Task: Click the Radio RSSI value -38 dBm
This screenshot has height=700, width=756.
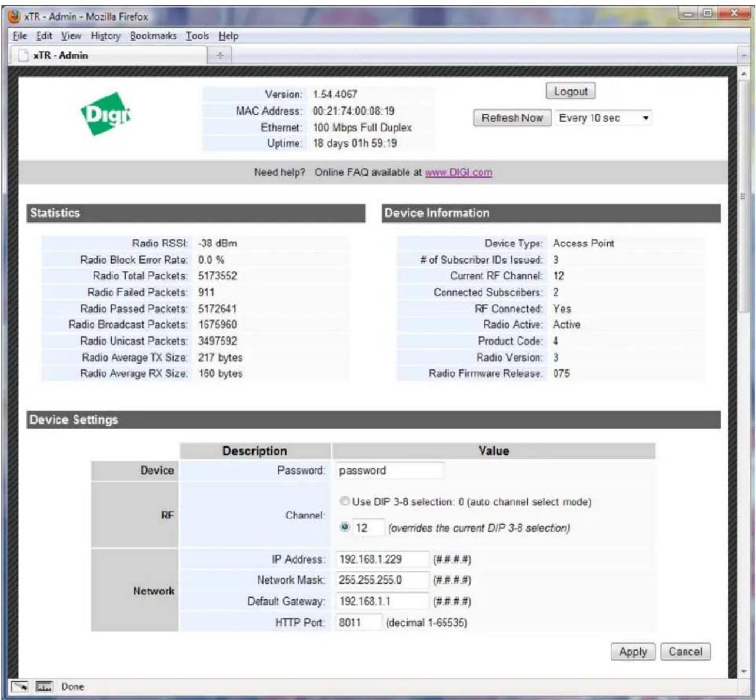Action: [x=218, y=243]
